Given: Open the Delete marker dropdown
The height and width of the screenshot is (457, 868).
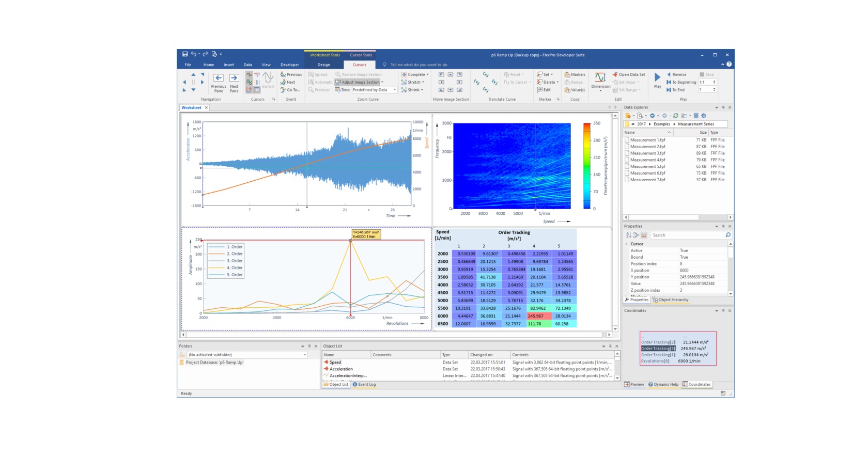Looking at the screenshot, I should coord(558,82).
